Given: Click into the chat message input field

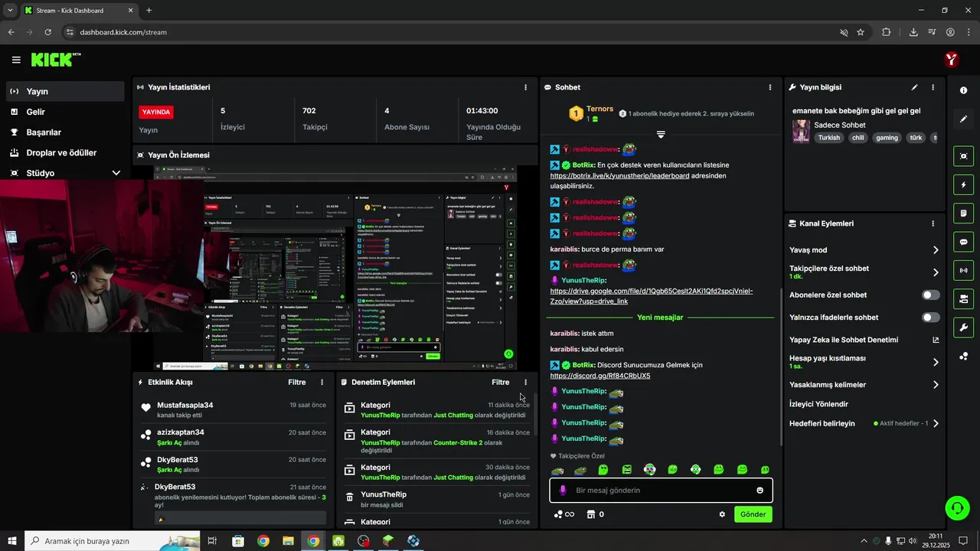Looking at the screenshot, I should (x=661, y=491).
